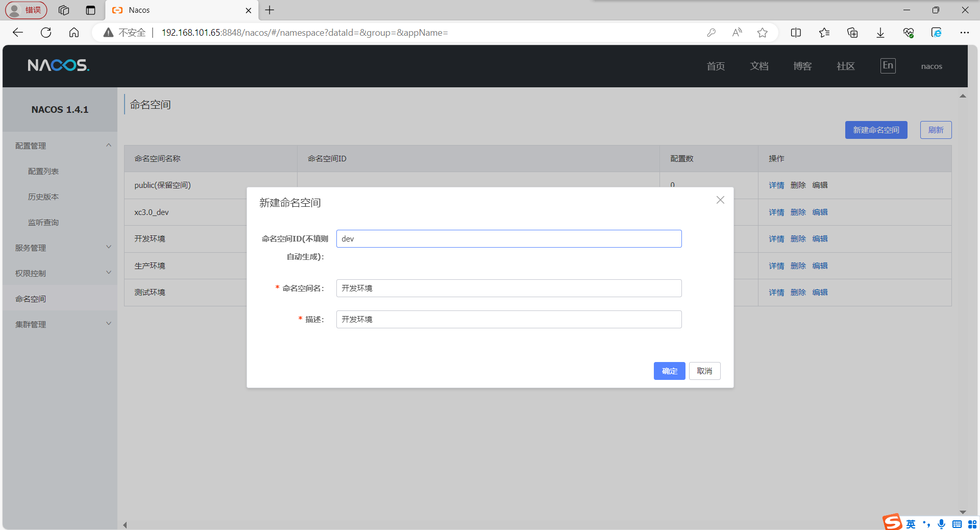Click the read aloud icon

(737, 33)
